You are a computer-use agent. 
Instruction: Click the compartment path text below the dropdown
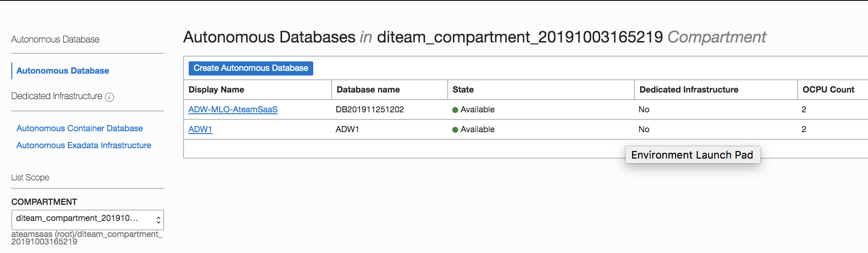87,238
